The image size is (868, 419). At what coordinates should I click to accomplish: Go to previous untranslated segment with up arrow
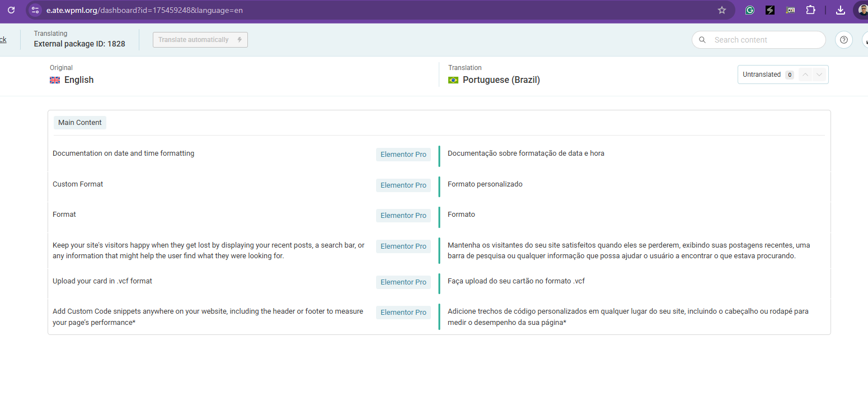point(805,75)
